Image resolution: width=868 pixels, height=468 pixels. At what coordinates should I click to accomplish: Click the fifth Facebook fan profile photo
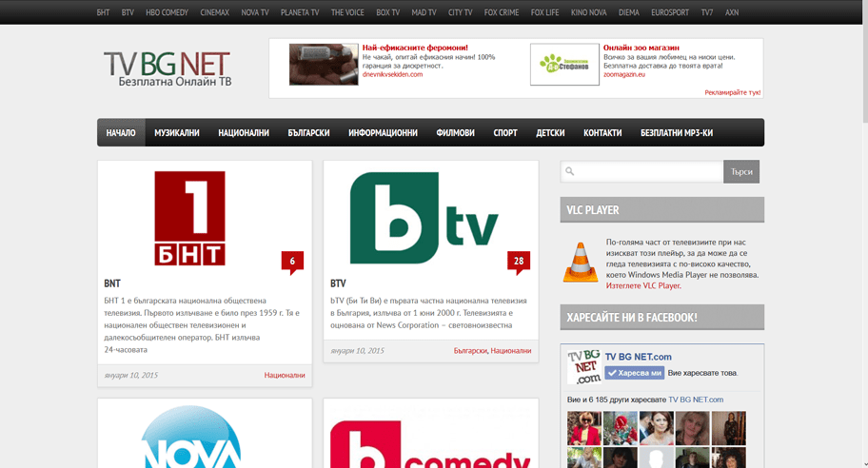pos(728,428)
